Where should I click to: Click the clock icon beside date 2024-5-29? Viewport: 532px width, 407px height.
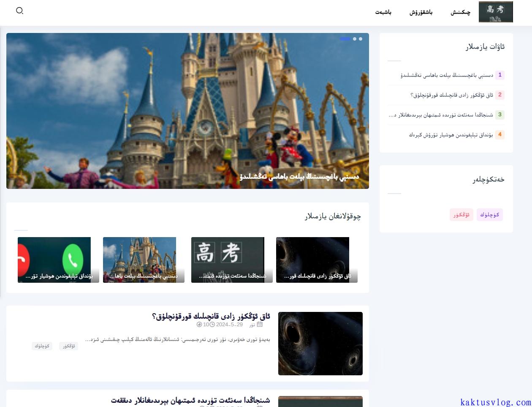pos(212,325)
